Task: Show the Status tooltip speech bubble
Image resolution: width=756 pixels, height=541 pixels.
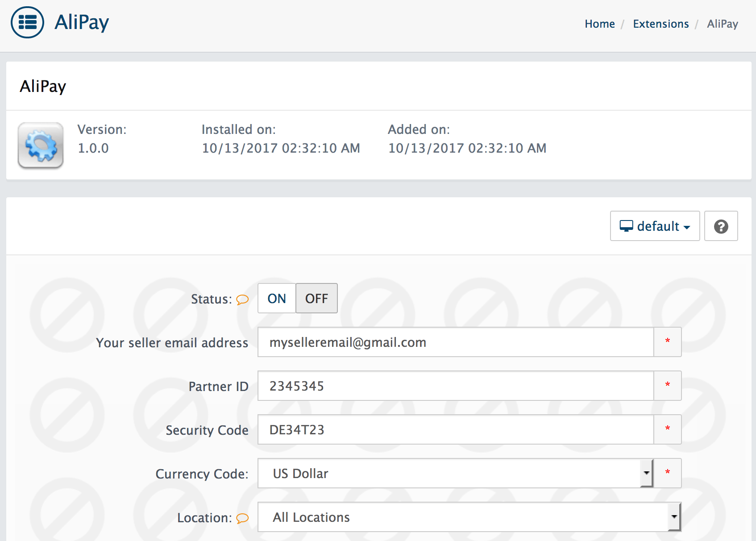Action: 242,300
